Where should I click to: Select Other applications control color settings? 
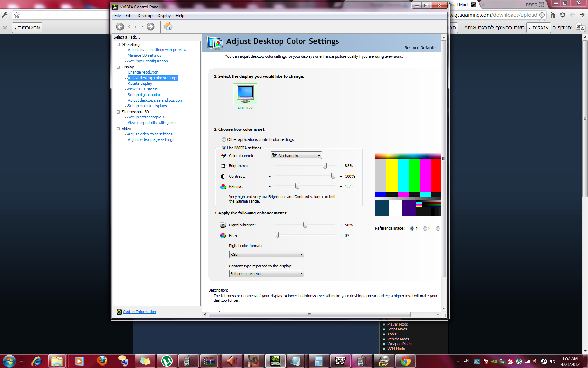coord(224,139)
